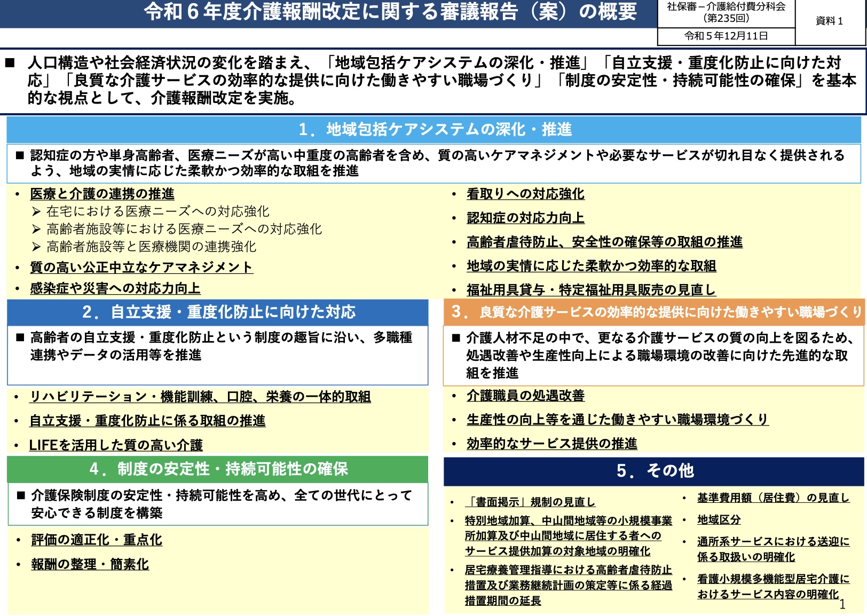Click the dark blue 5.その他 header
This screenshot has width=867, height=616.
(654, 471)
